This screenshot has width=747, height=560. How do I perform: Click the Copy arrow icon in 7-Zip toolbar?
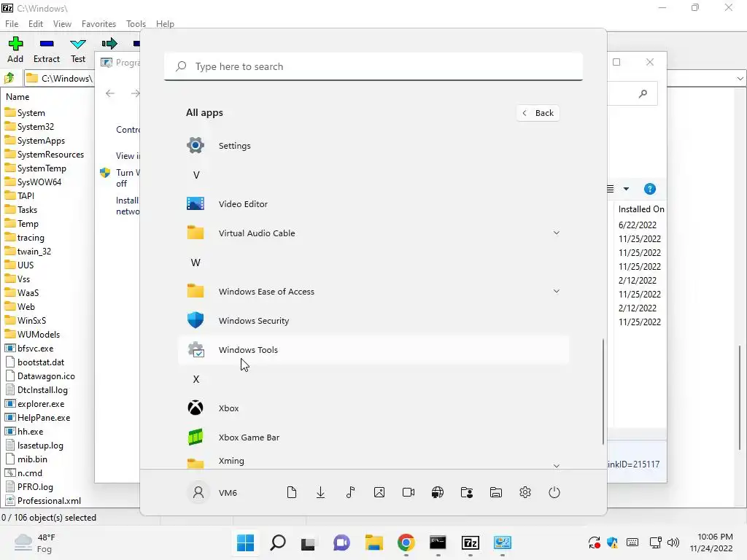[x=109, y=44]
